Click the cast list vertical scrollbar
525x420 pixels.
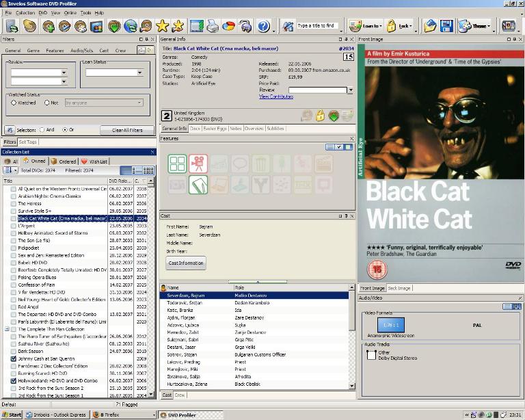[351, 337]
